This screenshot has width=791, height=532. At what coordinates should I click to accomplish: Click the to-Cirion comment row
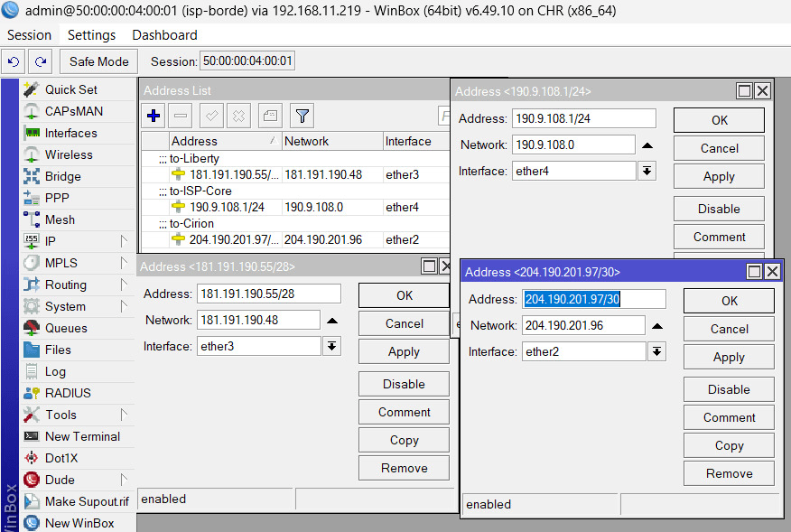click(x=295, y=223)
